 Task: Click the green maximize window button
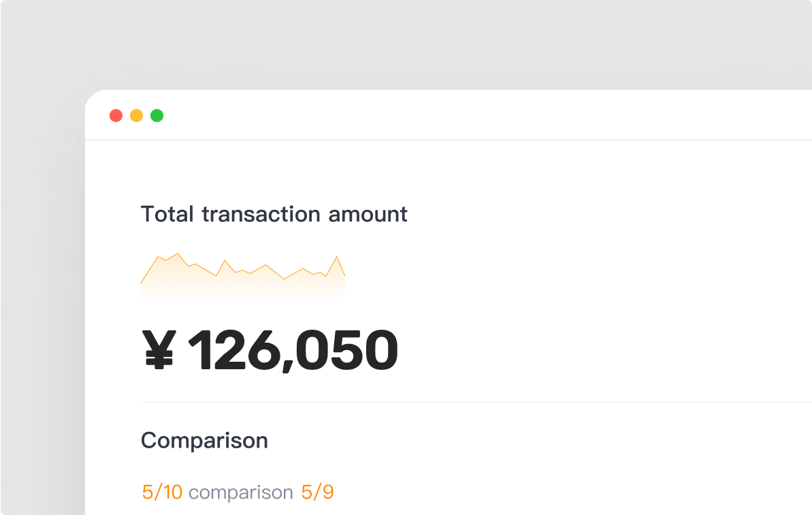click(157, 116)
